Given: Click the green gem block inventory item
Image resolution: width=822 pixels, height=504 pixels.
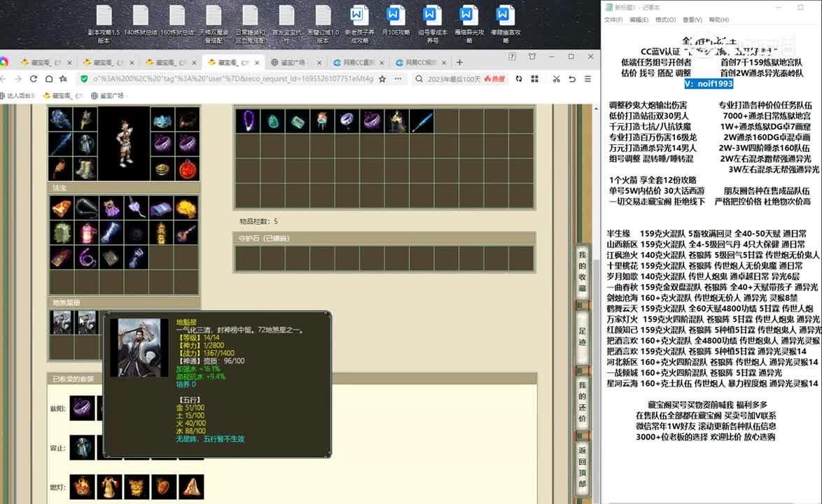Looking at the screenshot, I should pos(298,121).
